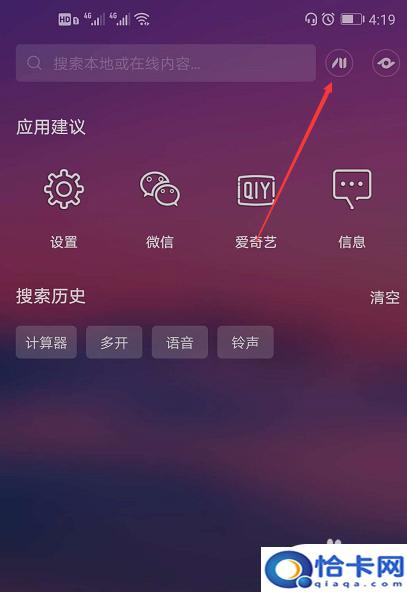Tap the magnifier icon in search bar
This screenshot has width=407, height=592.
tap(34, 63)
